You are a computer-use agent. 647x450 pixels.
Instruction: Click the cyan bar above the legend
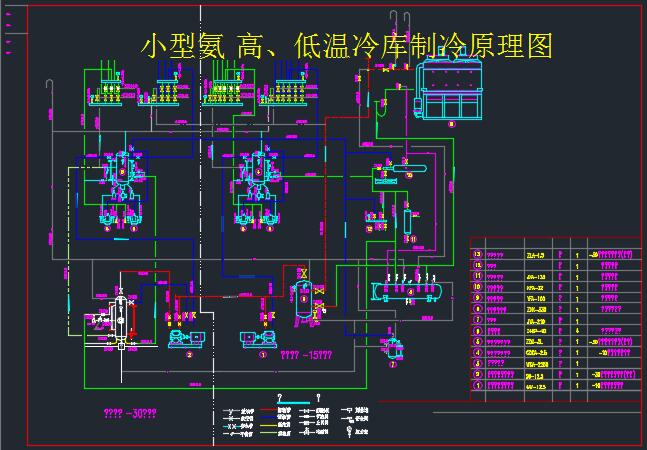[x=294, y=403]
